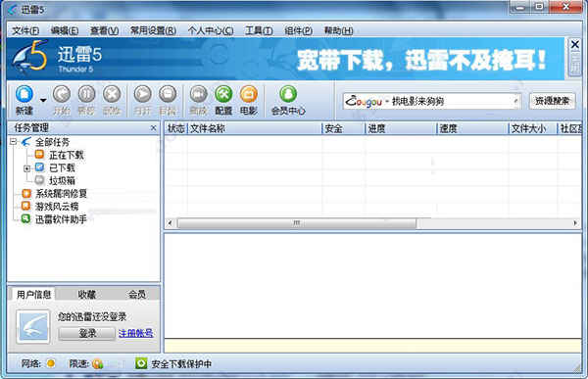Switch to the 收藏 tab
The width and height of the screenshot is (588, 379).
pos(86,294)
